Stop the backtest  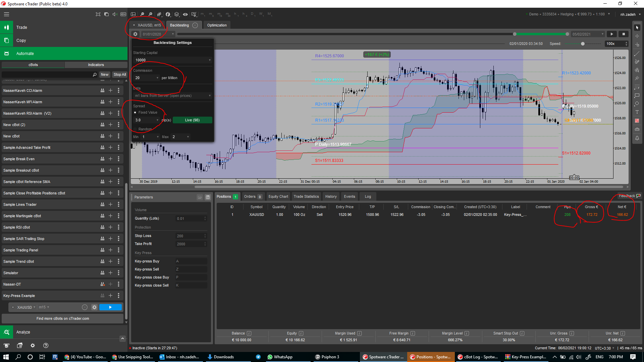pos(624,34)
